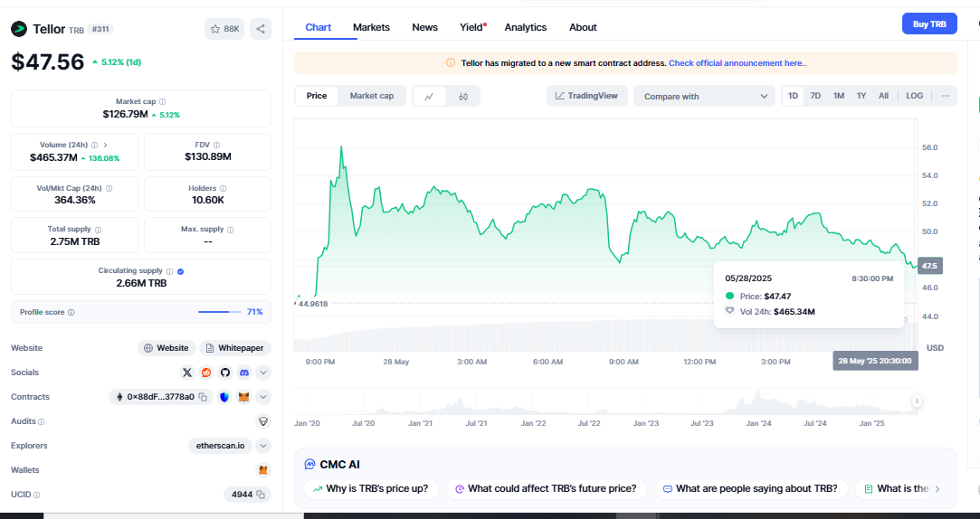Open the official Website link
Image resolution: width=980 pixels, height=519 pixels.
pos(167,348)
